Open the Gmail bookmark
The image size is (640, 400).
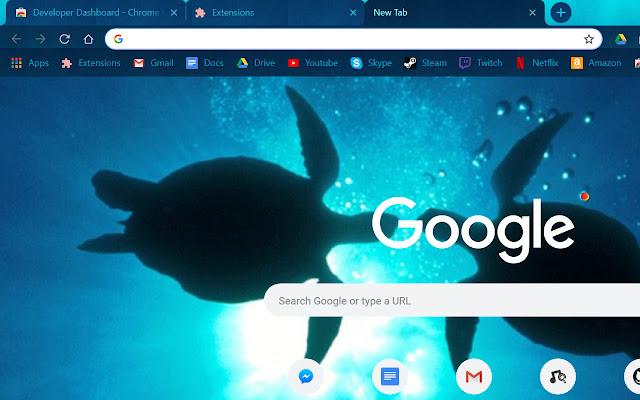tap(153, 63)
